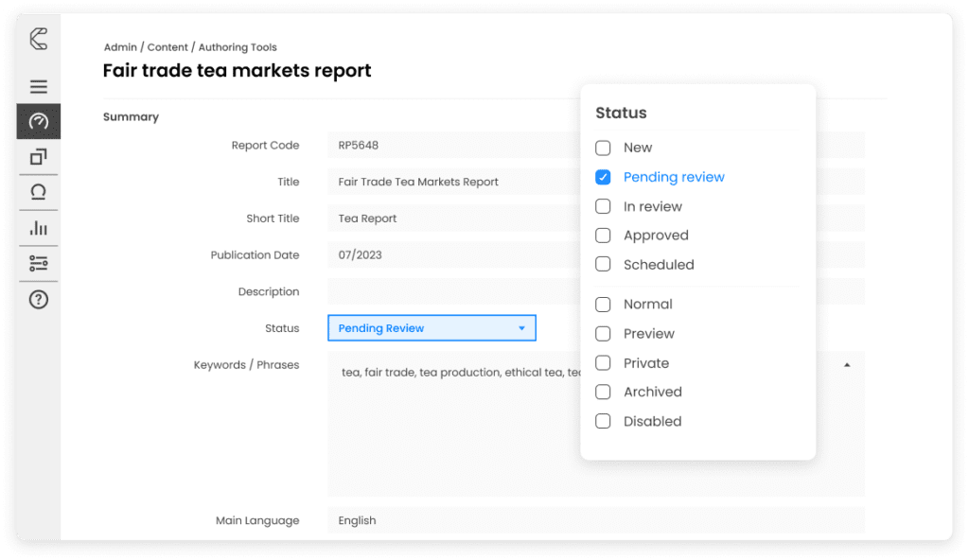Collapse the Keywords / Phrases arrow
This screenshot has height=560, width=969.
pos(846,364)
